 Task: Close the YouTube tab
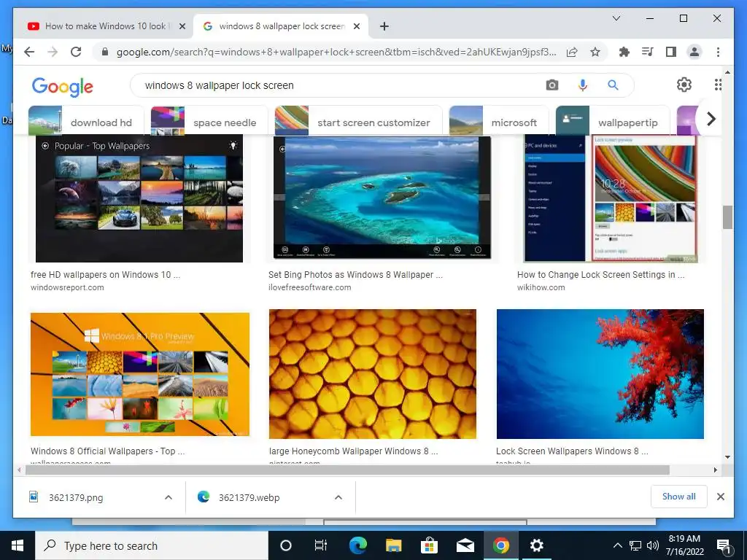(x=182, y=26)
